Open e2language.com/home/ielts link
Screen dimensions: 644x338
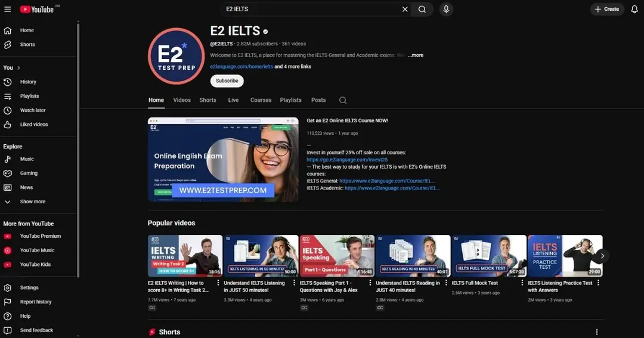click(x=241, y=67)
